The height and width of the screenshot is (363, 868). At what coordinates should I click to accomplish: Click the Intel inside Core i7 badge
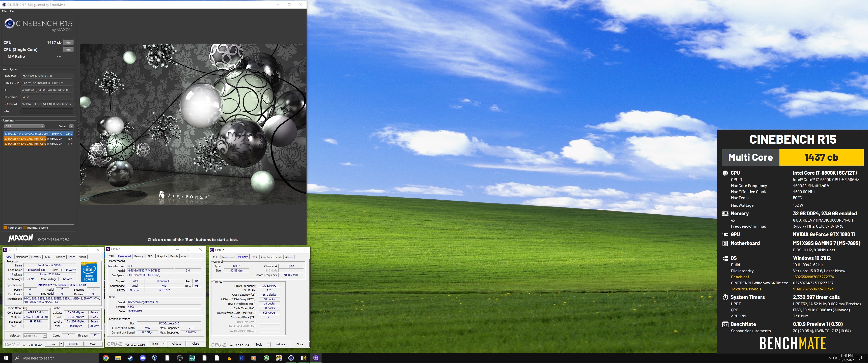(89, 272)
